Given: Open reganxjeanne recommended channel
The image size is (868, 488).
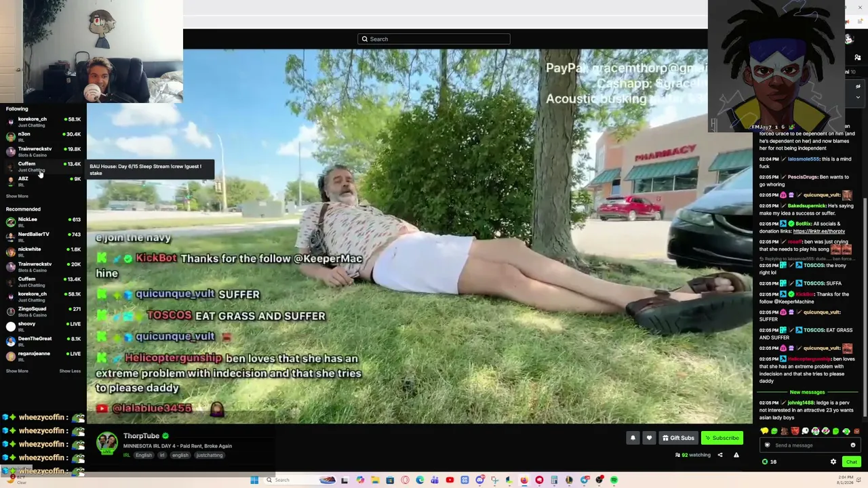Looking at the screenshot, I should (43, 357).
